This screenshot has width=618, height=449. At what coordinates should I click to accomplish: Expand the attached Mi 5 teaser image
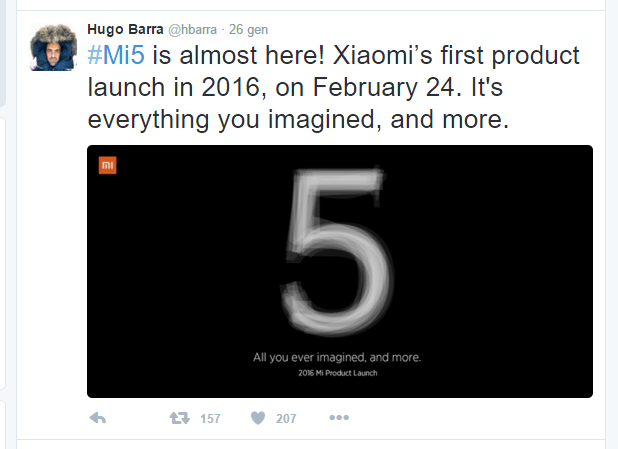click(340, 271)
